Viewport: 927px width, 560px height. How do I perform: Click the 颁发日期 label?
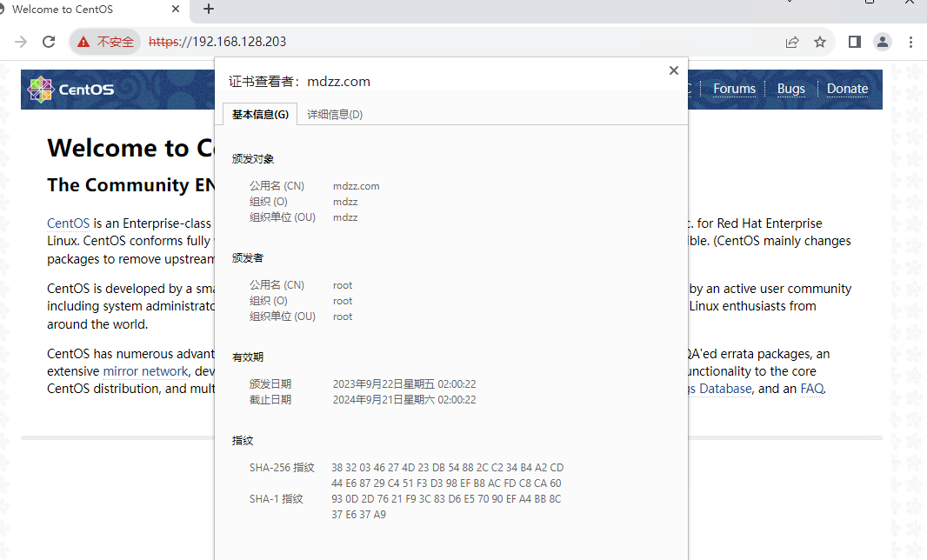pyautogui.click(x=270, y=383)
